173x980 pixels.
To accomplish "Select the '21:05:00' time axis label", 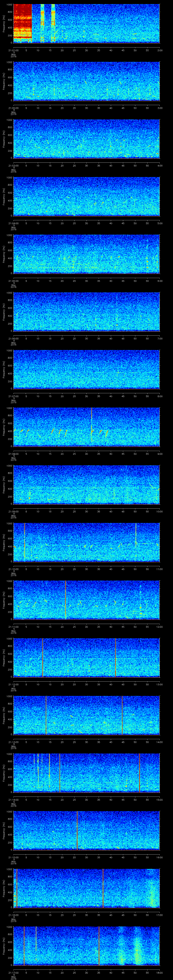I will 13,281.
